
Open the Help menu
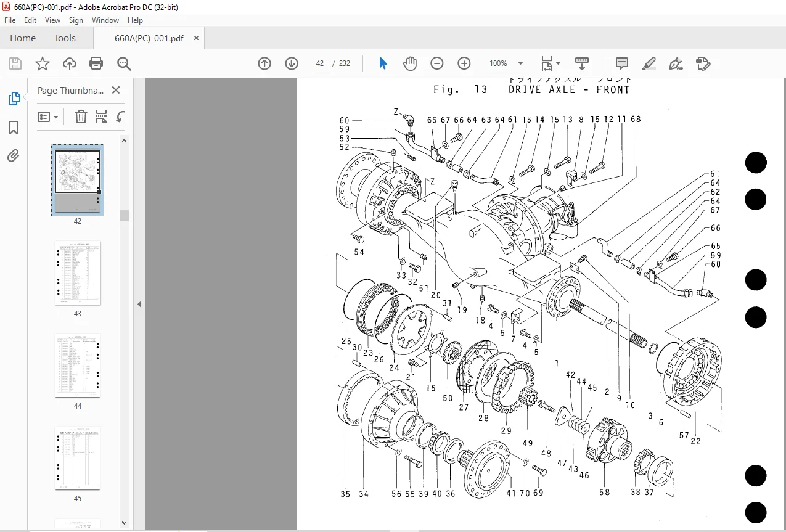tap(135, 20)
